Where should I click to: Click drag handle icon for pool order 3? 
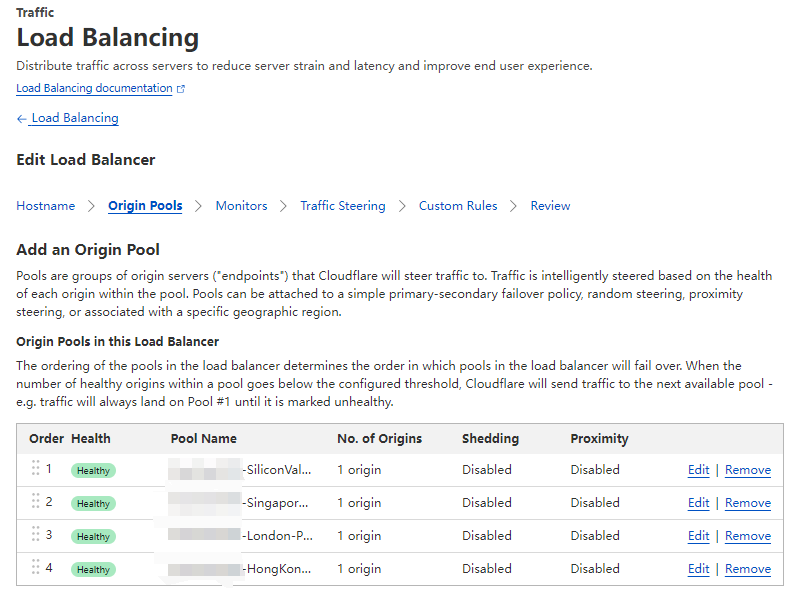[36, 535]
